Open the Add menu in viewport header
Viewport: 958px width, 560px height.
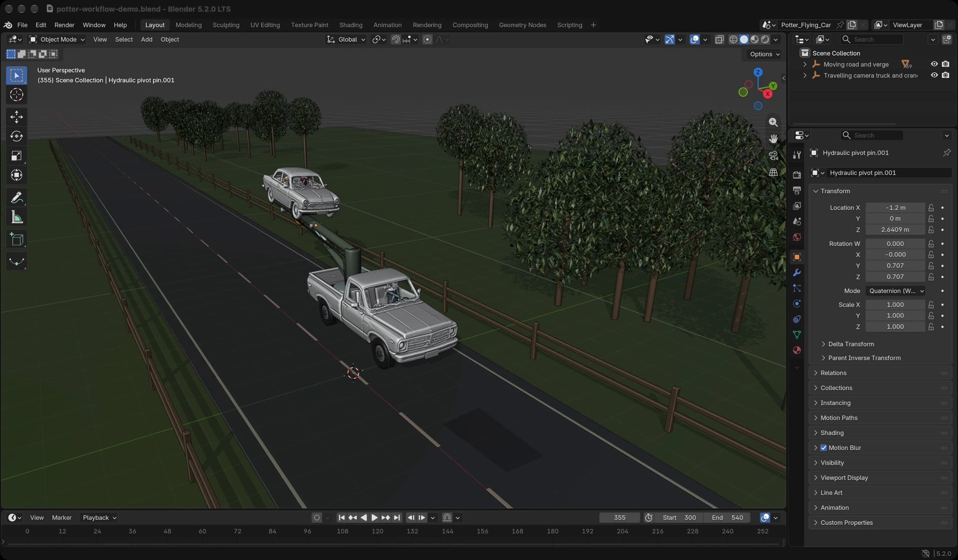pyautogui.click(x=146, y=40)
